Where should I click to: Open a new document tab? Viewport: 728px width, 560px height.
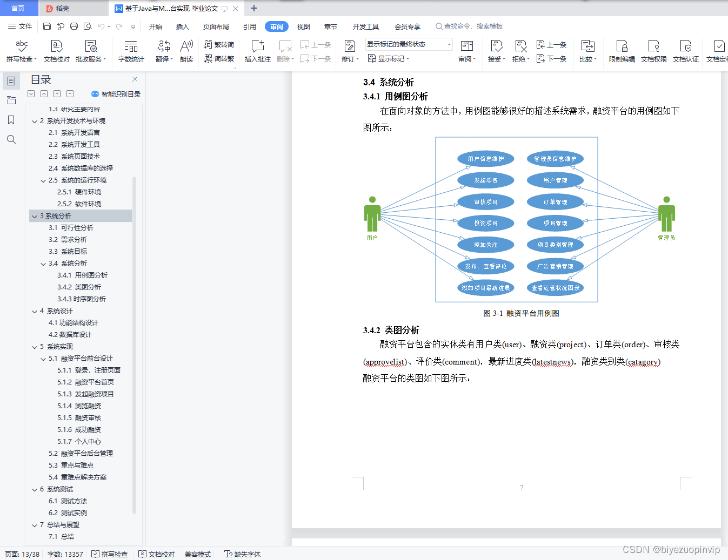click(x=254, y=8)
